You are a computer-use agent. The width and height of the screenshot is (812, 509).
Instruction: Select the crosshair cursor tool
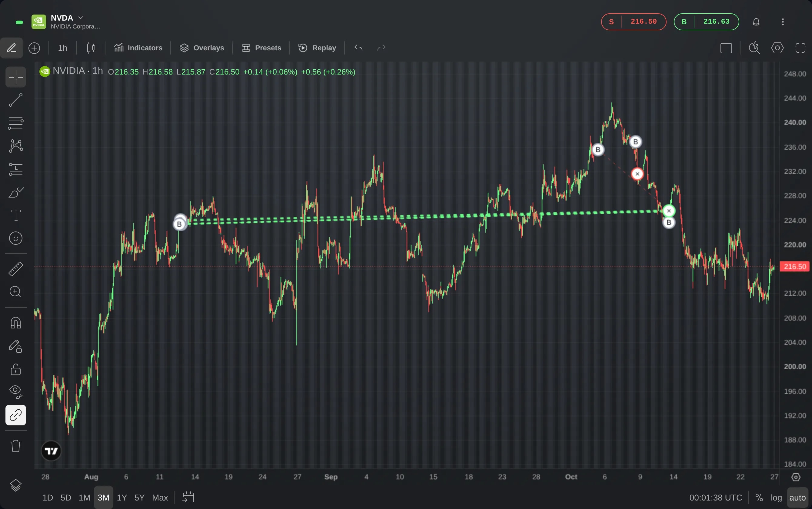pos(15,77)
